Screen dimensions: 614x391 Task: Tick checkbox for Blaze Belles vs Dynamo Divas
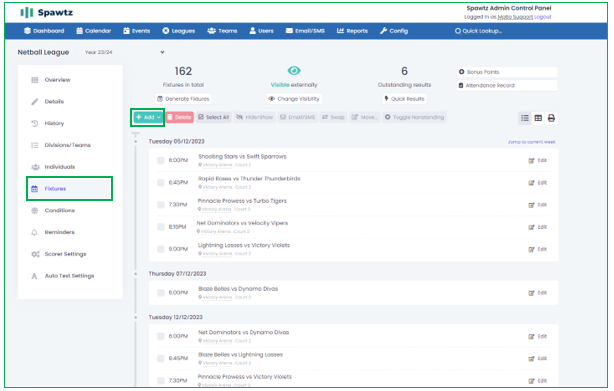point(161,293)
